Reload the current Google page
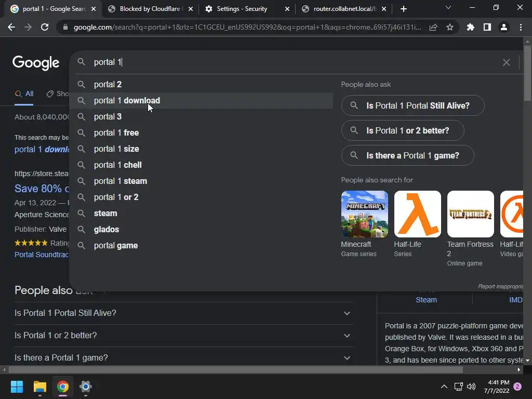The width and height of the screenshot is (532, 399). (45, 27)
